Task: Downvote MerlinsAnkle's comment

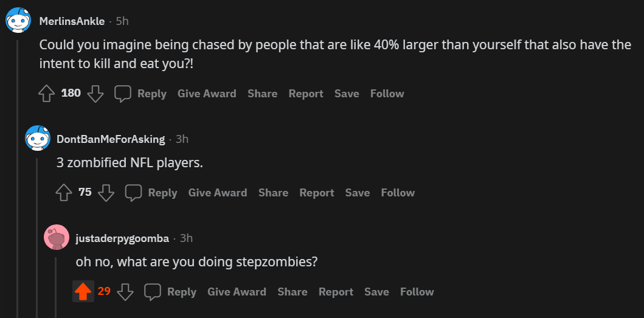Action: [x=95, y=94]
